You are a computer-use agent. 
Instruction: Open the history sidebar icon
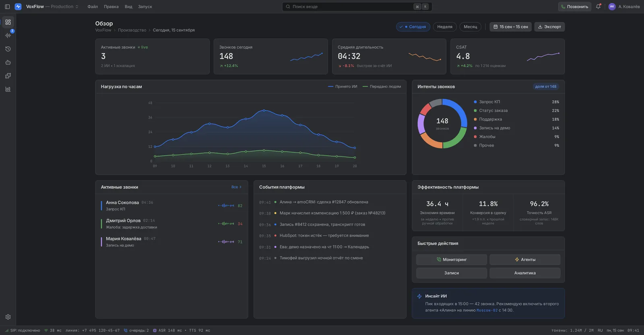(8, 49)
